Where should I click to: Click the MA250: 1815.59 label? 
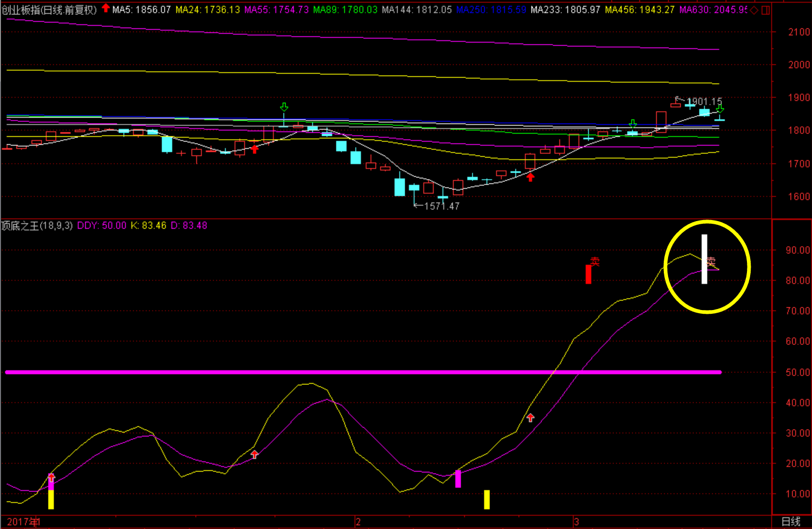click(492, 10)
